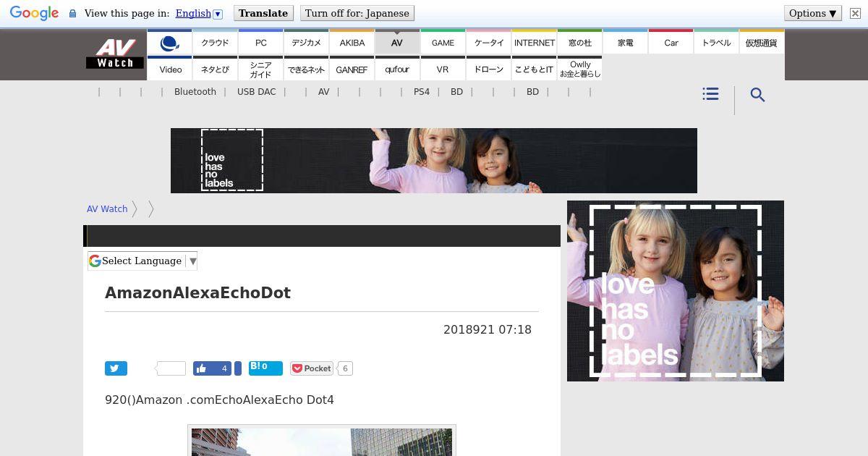The height and width of the screenshot is (456, 868).
Task: Bookmark the article with Hatena B! button
Action: click(265, 368)
